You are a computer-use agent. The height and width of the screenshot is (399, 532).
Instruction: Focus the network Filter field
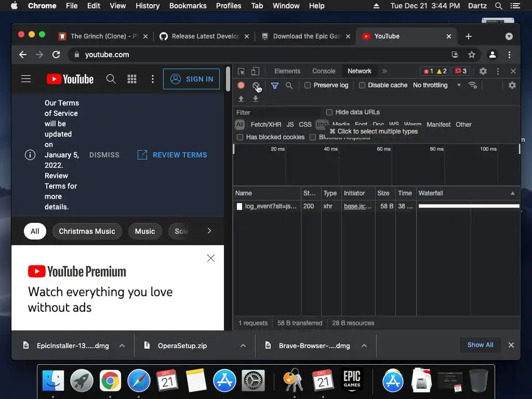(277, 113)
